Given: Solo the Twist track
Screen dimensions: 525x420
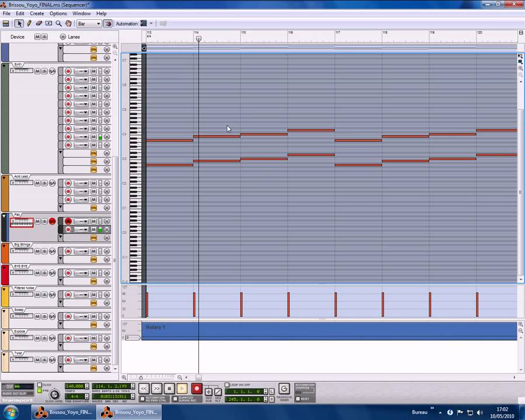Looking at the screenshot, I should click(x=44, y=360).
